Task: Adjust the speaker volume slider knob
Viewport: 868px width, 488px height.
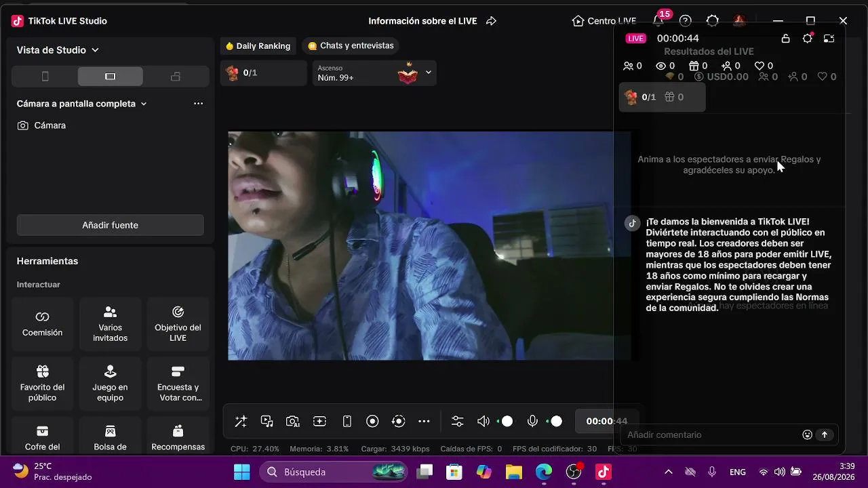Action: pyautogui.click(x=507, y=422)
